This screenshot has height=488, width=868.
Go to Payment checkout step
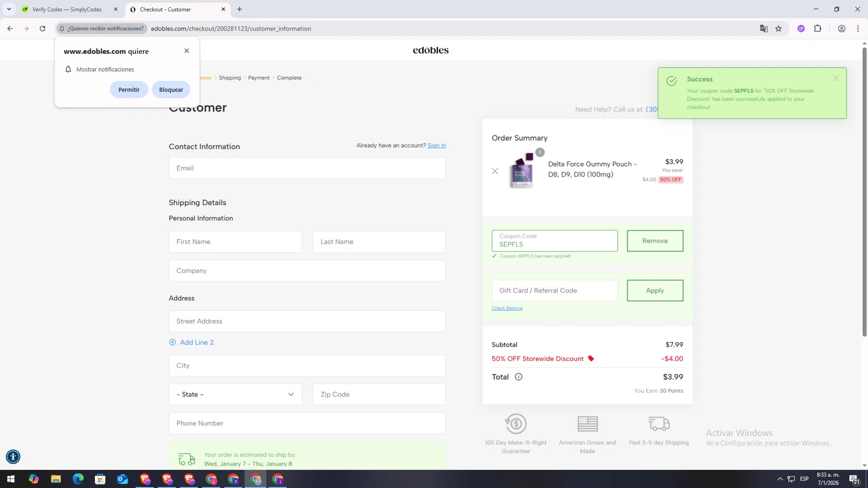259,77
